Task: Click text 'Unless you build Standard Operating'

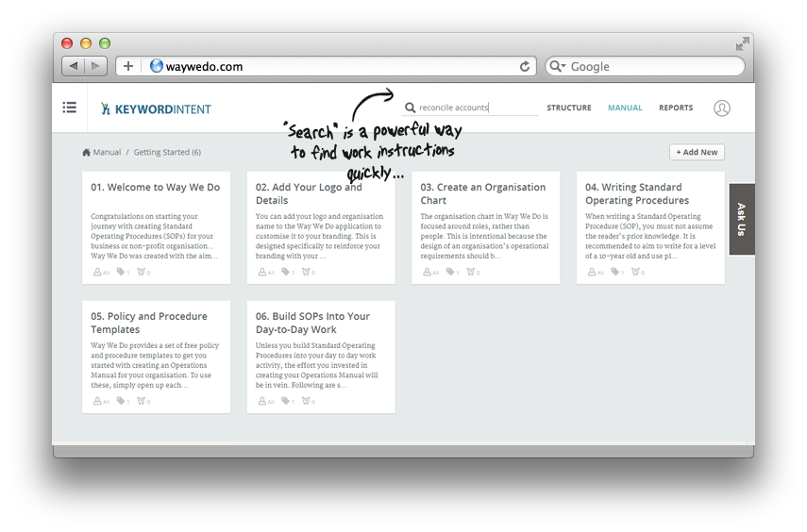Action: point(315,346)
